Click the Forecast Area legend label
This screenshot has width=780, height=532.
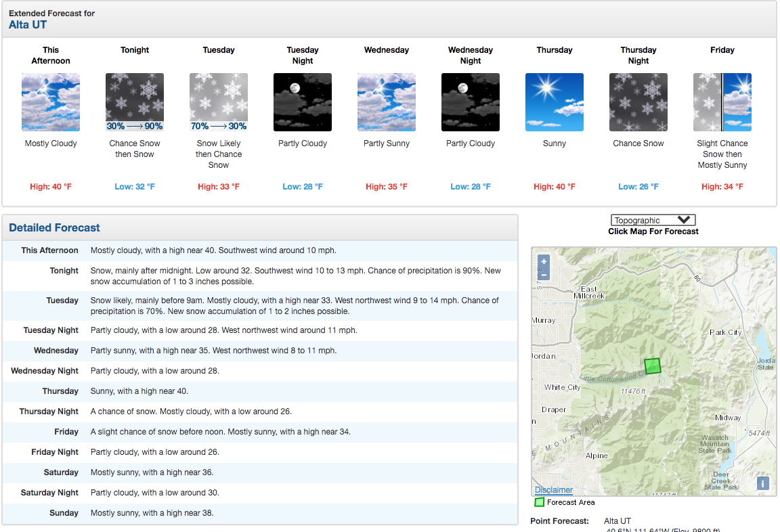(571, 502)
